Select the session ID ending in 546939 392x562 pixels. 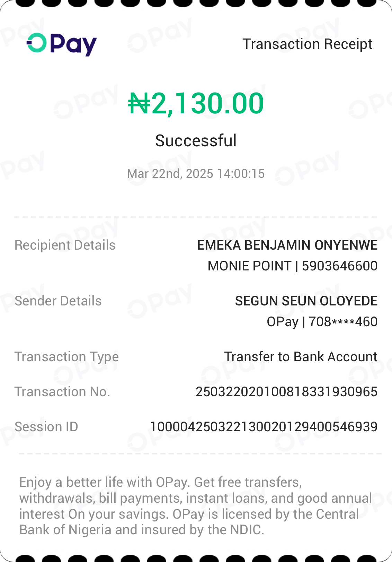(x=264, y=427)
